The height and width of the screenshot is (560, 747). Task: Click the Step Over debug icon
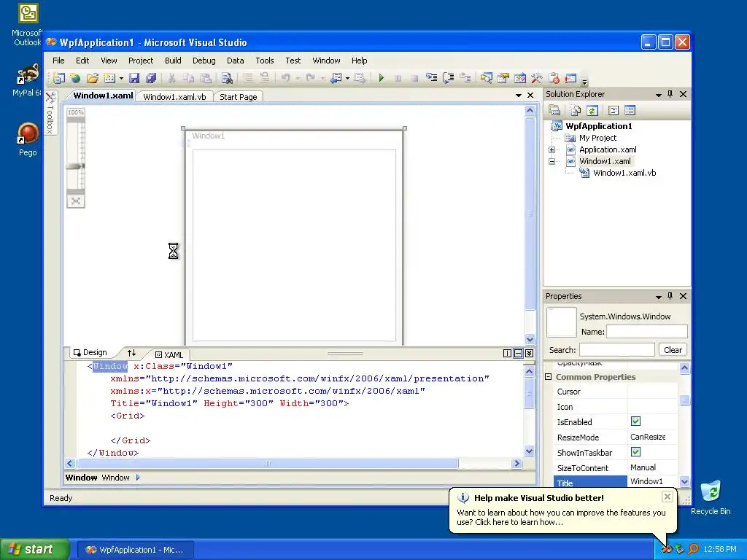(x=448, y=78)
